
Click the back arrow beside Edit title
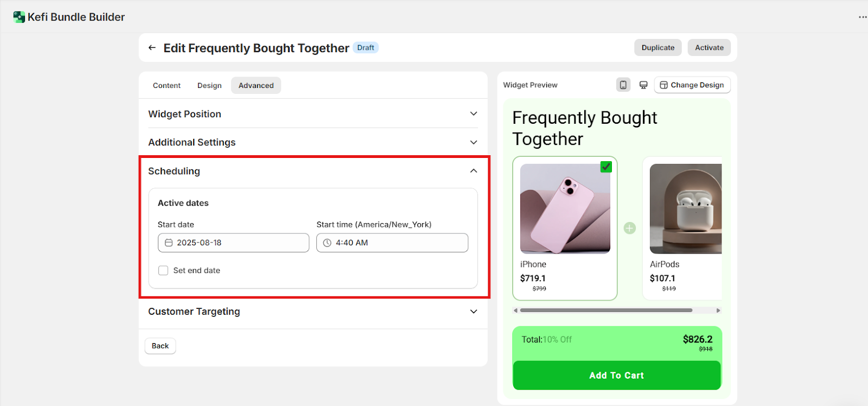(152, 48)
